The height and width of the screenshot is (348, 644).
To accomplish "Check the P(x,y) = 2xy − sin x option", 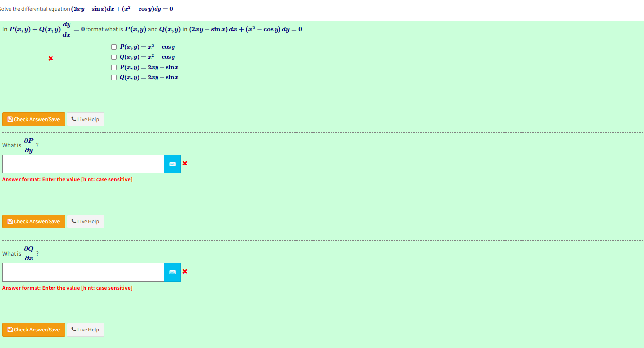I will tap(114, 68).
